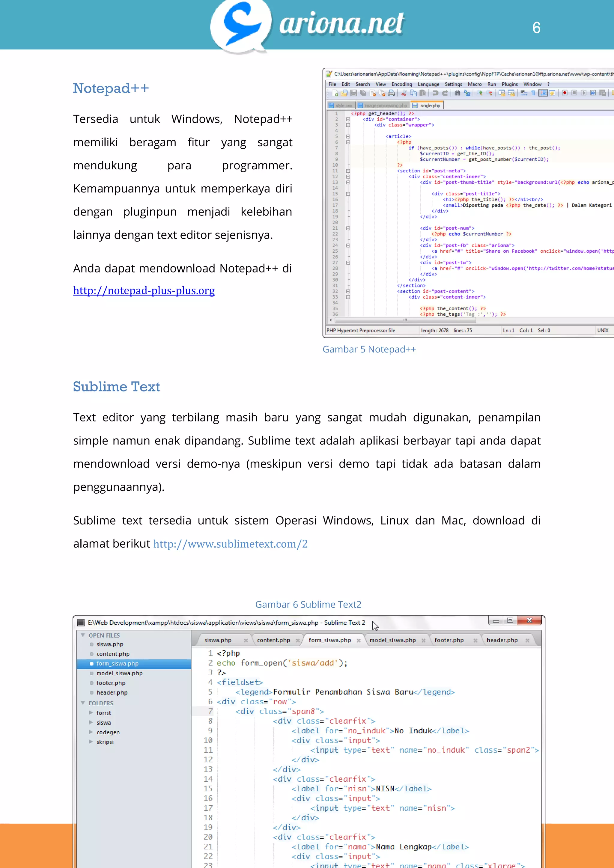Screen dimensions: 614x868
Task: Click the Undo arrow icon in Notepad++
Action: 435,93
